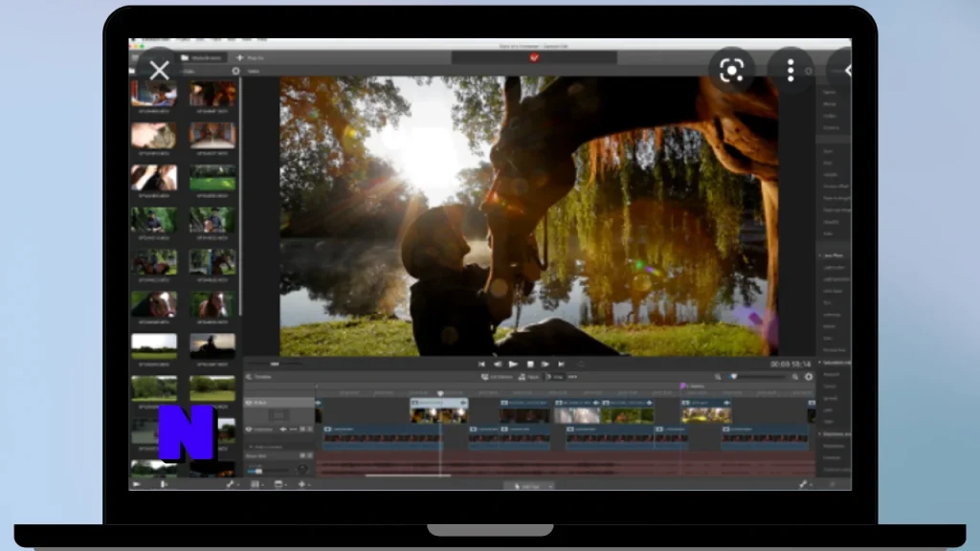
Task: Select the bright green grass clip thumbnail
Action: point(212,177)
